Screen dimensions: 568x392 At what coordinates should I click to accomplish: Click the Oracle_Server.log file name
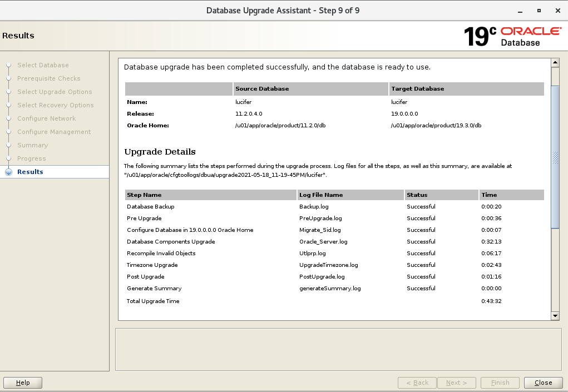[323, 241]
